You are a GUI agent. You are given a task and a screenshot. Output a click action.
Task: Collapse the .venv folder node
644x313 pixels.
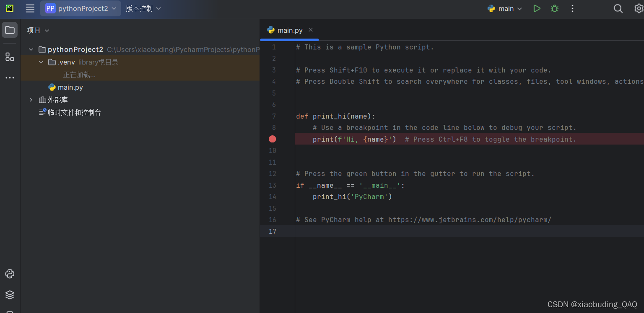(x=41, y=62)
